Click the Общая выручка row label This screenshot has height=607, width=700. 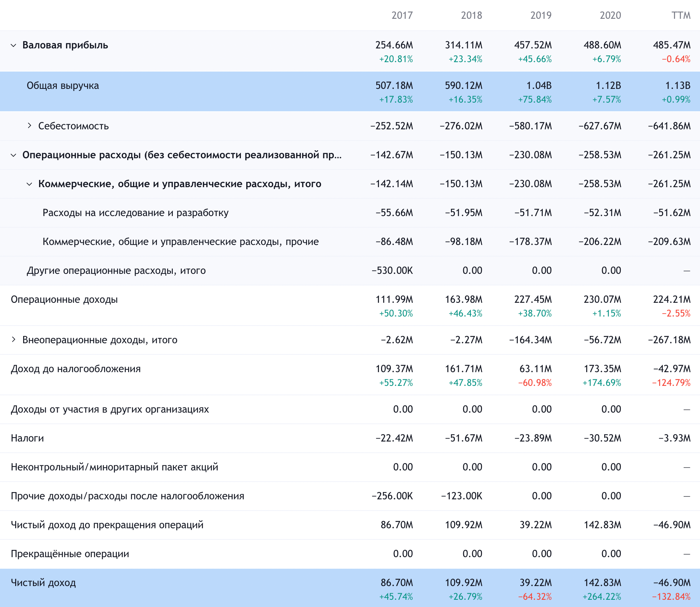point(63,86)
